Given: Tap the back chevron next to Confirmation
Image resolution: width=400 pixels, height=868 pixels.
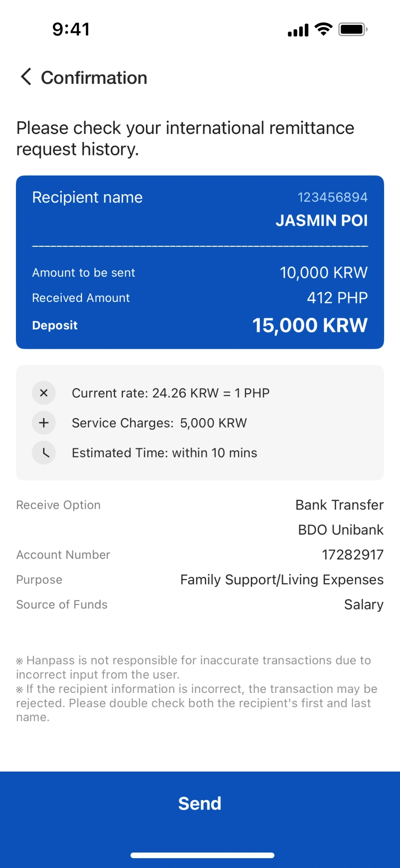Looking at the screenshot, I should [26, 77].
